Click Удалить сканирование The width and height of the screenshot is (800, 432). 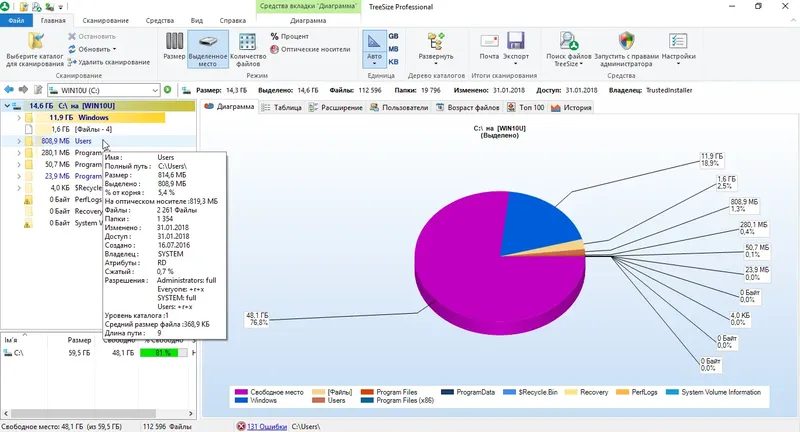(109, 62)
